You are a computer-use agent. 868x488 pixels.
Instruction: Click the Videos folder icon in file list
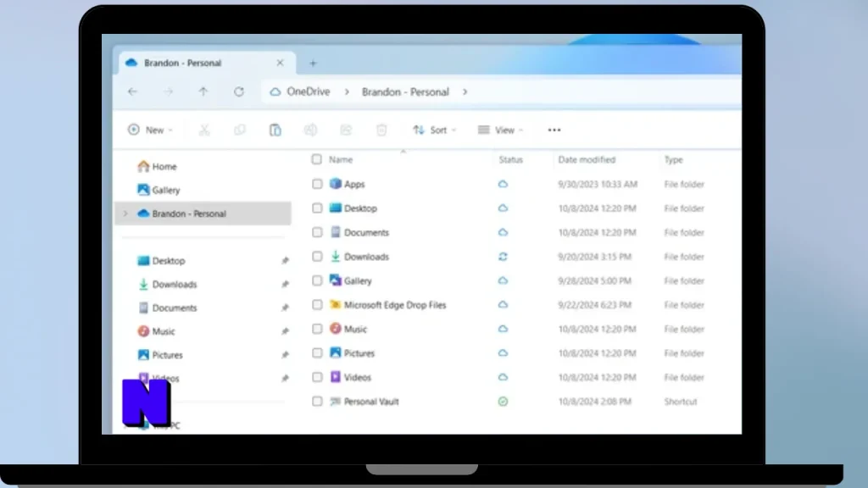(x=336, y=377)
